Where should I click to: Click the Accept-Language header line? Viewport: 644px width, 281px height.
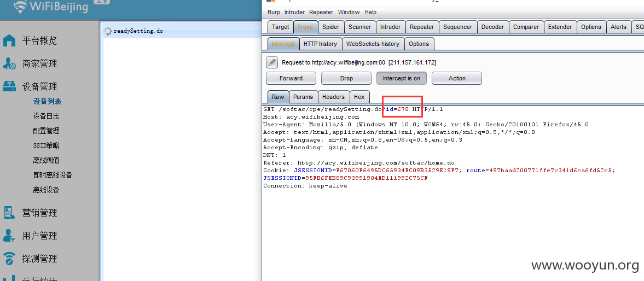363,140
